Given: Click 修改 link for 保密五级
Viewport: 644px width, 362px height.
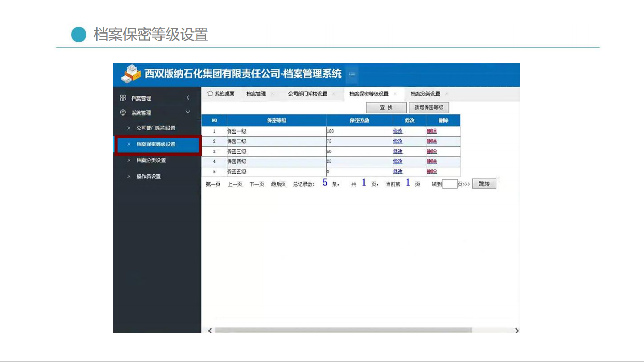Looking at the screenshot, I should click(x=398, y=172).
